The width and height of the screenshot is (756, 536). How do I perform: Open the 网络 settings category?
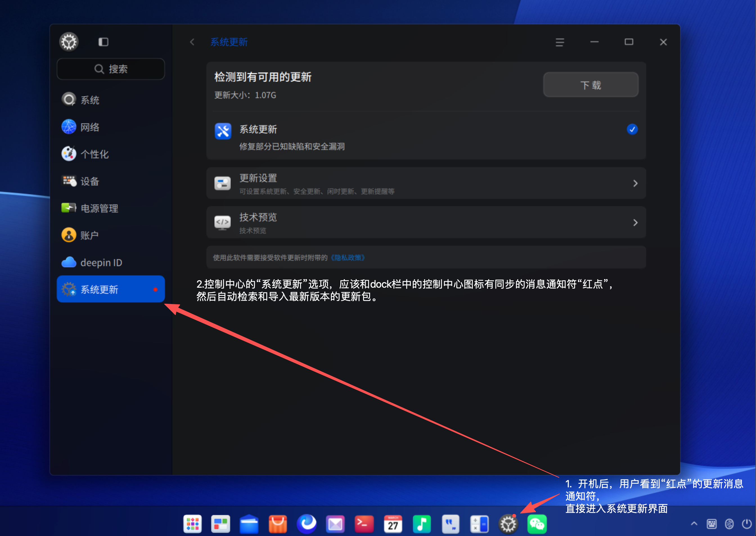coord(111,127)
